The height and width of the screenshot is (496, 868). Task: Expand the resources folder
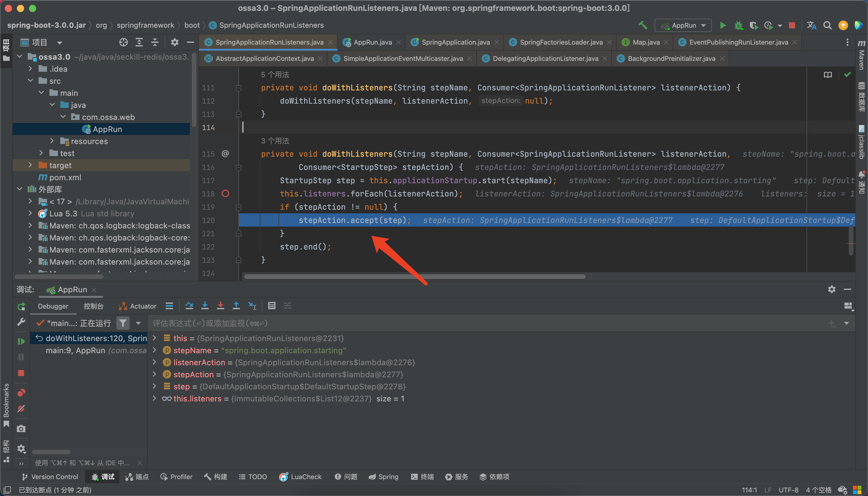pyautogui.click(x=52, y=141)
